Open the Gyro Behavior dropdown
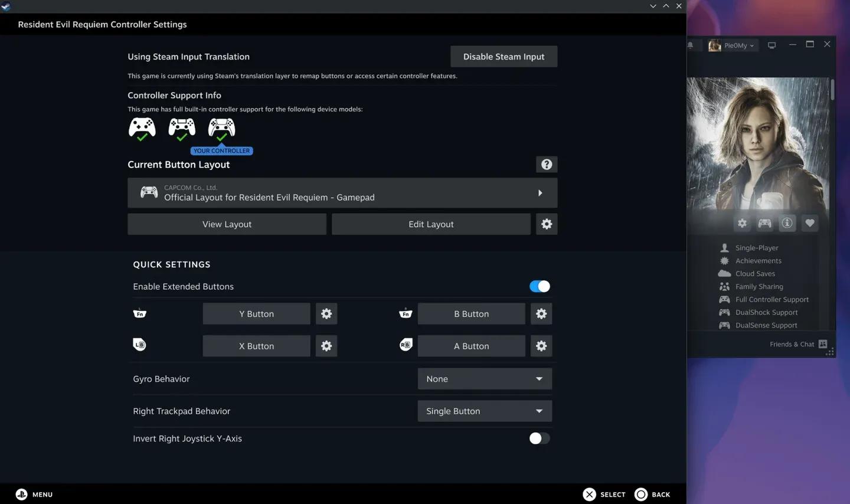 (485, 379)
